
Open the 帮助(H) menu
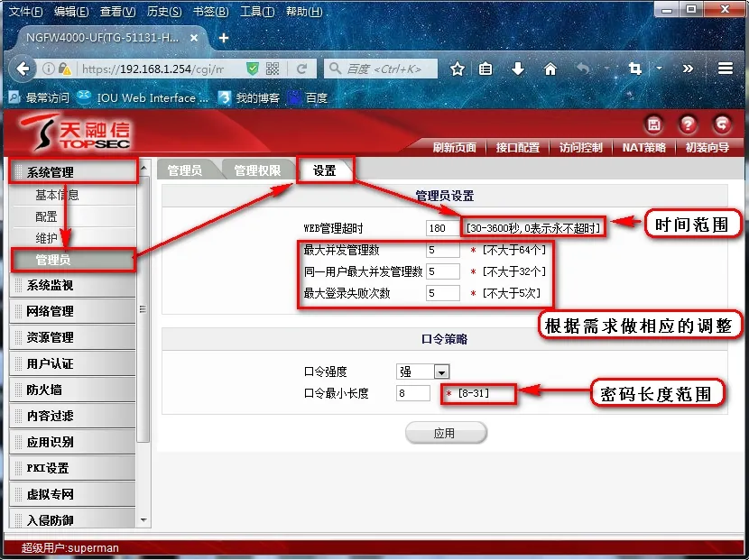click(x=304, y=12)
